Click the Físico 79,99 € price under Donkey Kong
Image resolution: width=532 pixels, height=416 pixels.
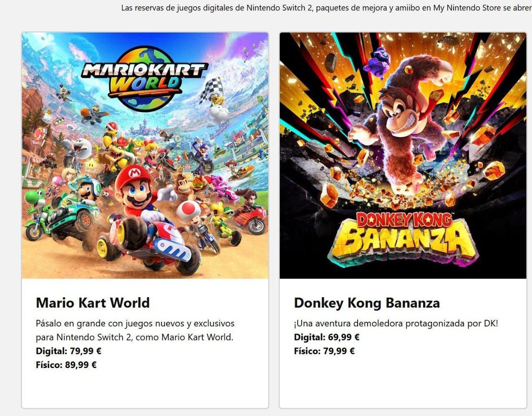[x=324, y=351]
